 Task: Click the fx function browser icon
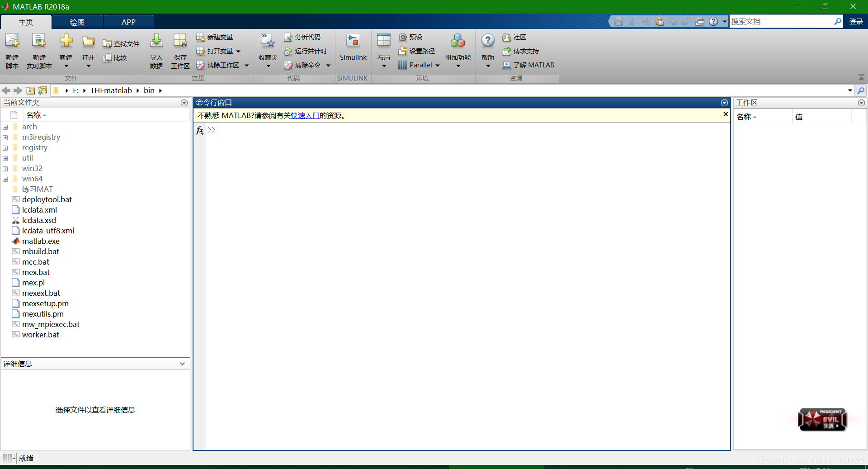pos(199,130)
